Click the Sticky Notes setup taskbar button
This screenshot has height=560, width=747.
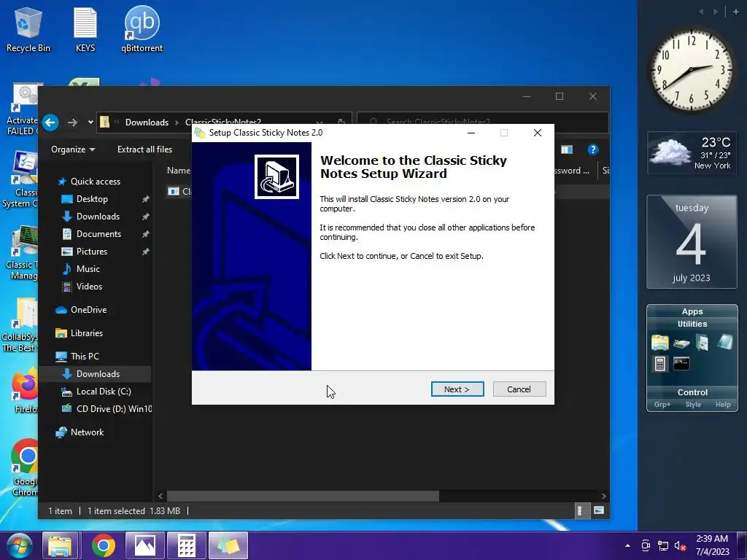[x=228, y=545]
